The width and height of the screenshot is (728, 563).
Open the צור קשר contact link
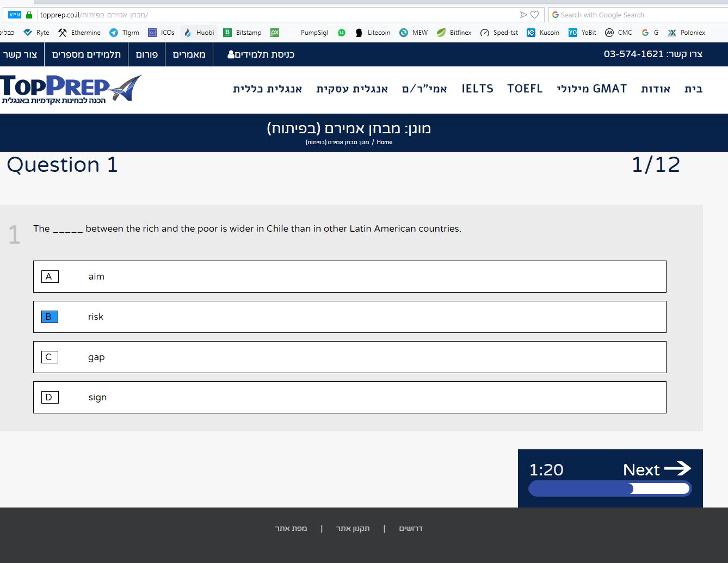pos(20,54)
